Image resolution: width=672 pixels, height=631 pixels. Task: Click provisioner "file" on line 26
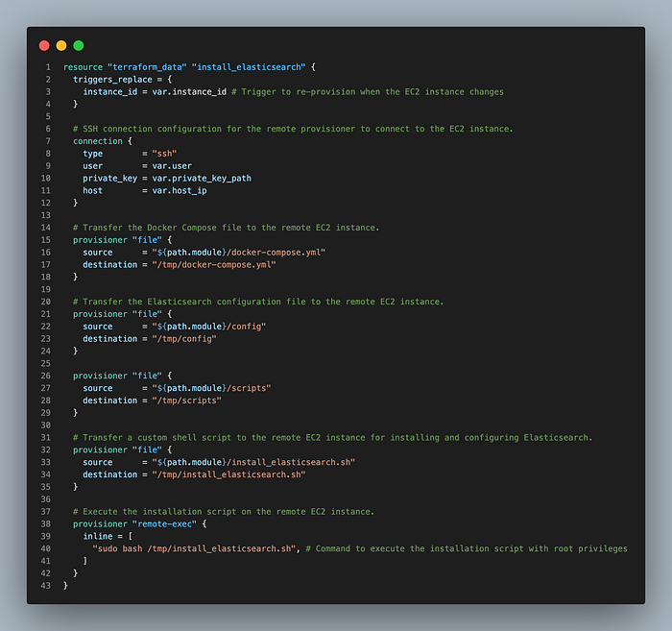[x=117, y=376]
